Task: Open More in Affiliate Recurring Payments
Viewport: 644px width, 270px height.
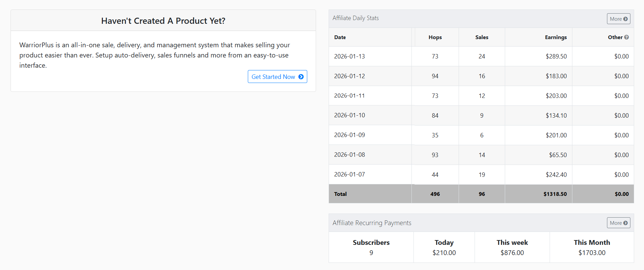Action: pos(618,223)
